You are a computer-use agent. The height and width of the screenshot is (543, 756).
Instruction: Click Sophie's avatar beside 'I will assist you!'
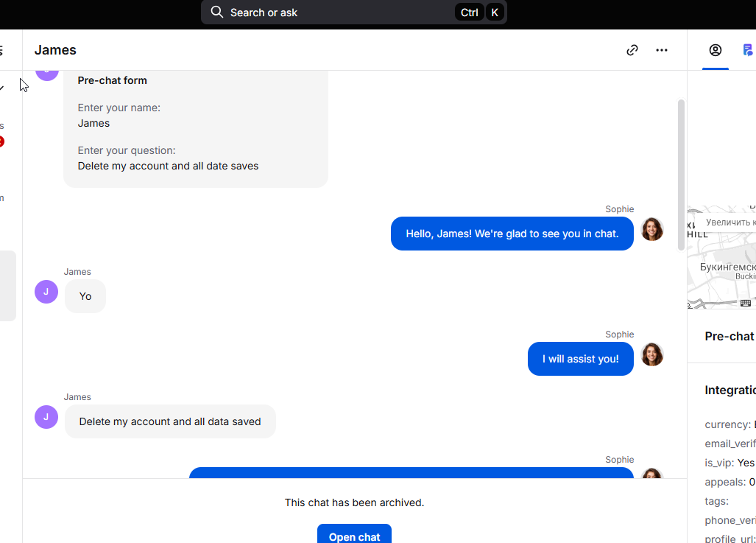click(652, 354)
